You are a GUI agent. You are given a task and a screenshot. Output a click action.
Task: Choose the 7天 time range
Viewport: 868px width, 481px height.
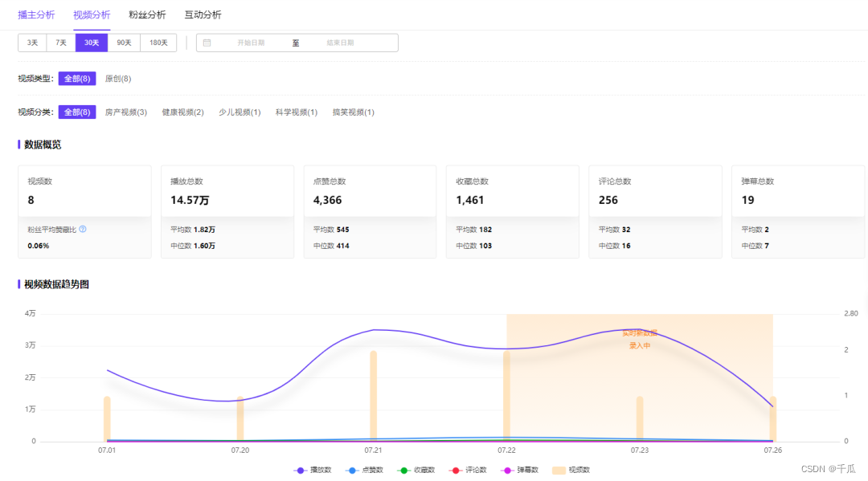[61, 43]
